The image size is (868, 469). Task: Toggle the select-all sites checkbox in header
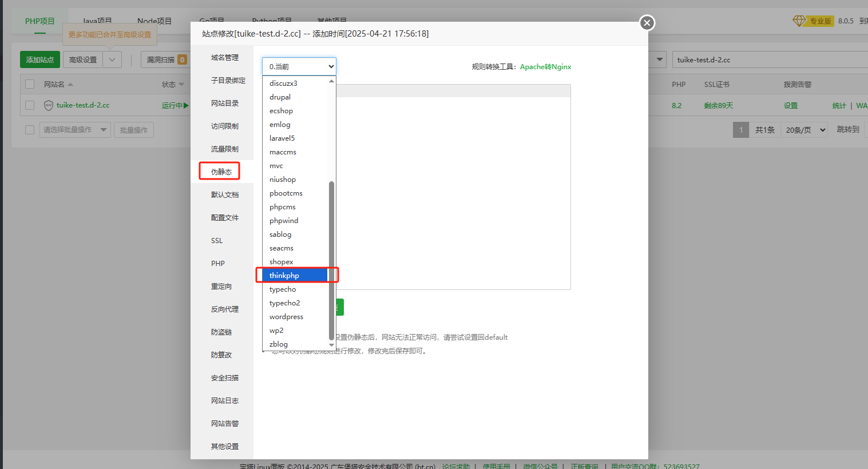click(30, 85)
